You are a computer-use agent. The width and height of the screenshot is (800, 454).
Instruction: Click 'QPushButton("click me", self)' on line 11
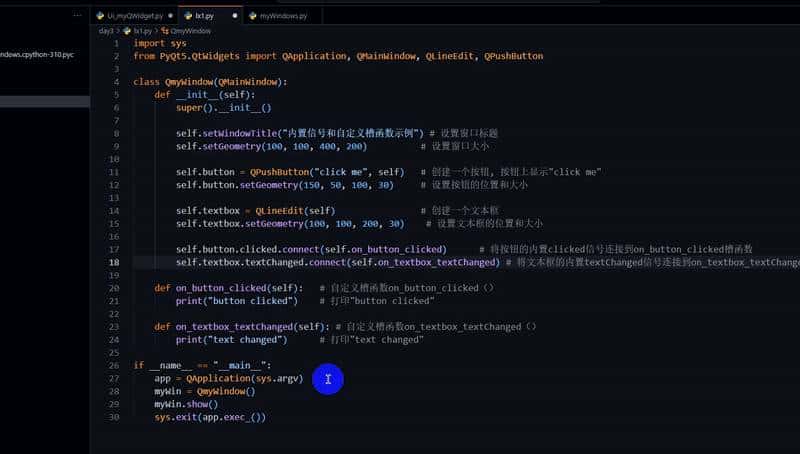(x=327, y=172)
